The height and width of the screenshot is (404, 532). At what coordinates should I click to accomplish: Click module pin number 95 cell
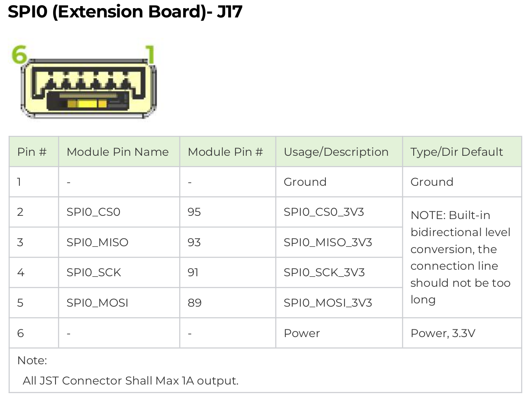(x=228, y=212)
